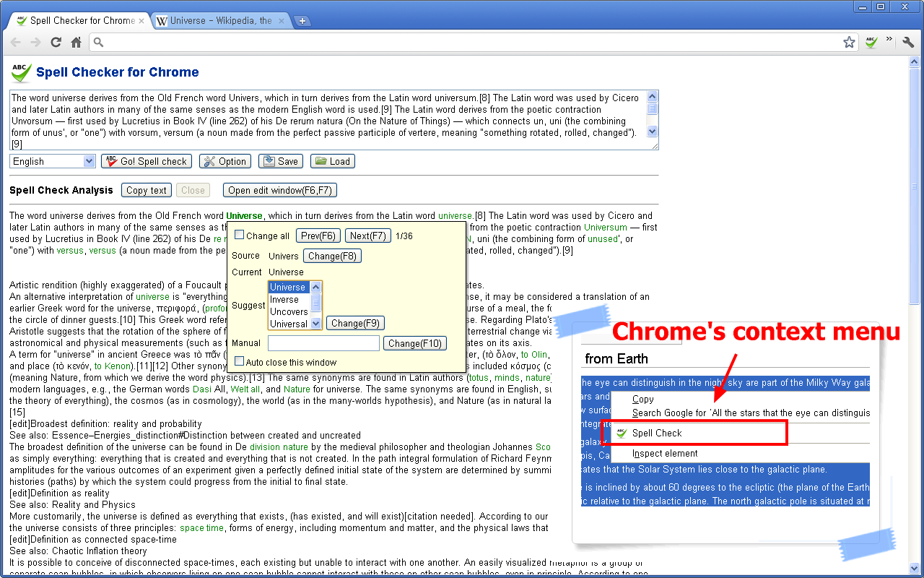
Task: Click the ABC spell checker logo
Action: (19, 72)
